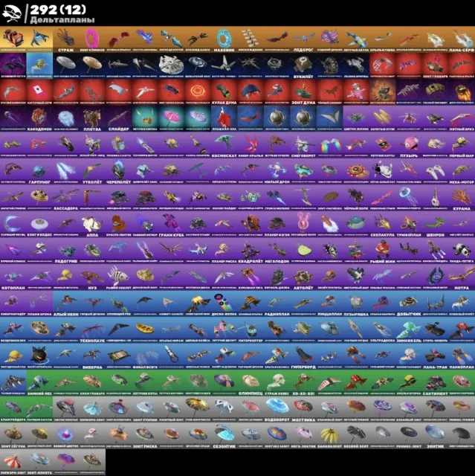Select the ЗОНТ-КОМЕТА umbrella
Image resolution: width=475 pixels, height=476 pixels.
point(39,462)
